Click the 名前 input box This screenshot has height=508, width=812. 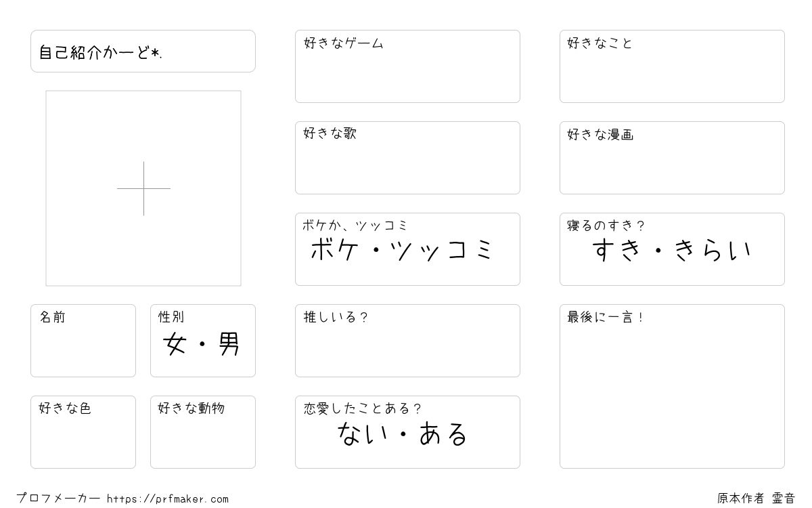[x=83, y=341]
